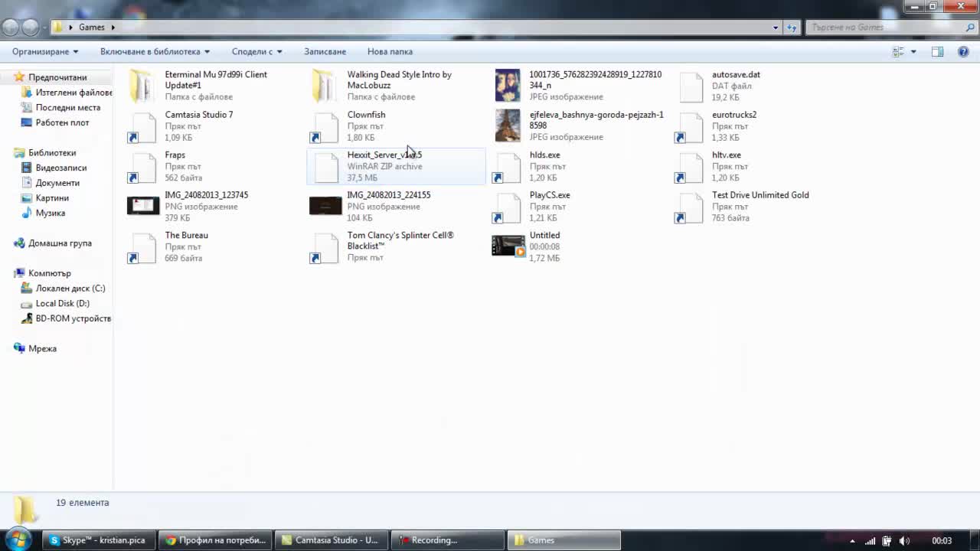Open the Walking Dead Style Intro folder icon

click(x=325, y=85)
